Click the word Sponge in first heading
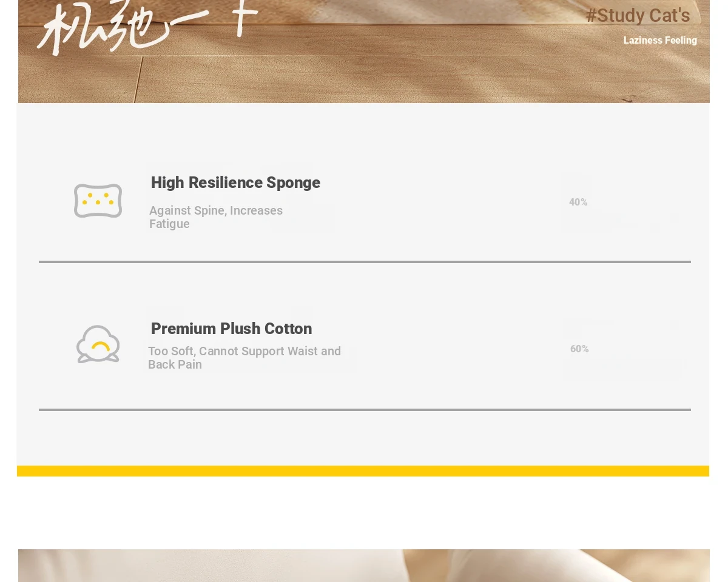 (293, 182)
